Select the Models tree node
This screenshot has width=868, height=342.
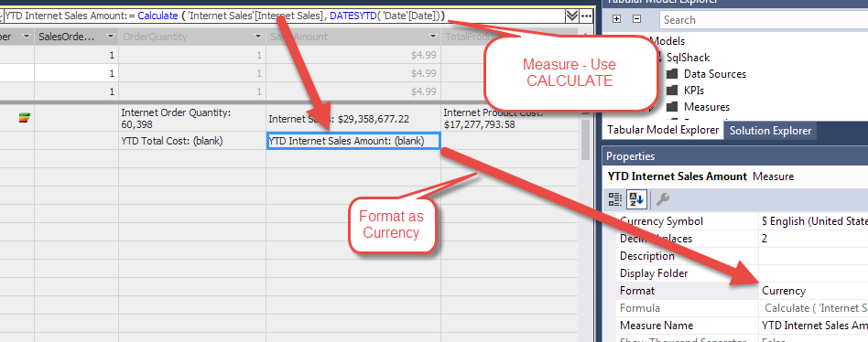667,41
